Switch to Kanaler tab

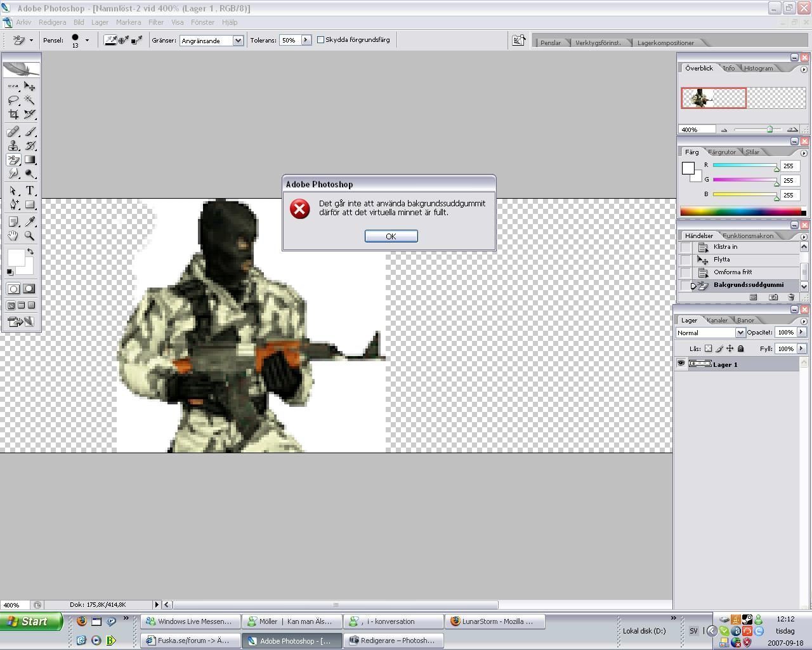(x=717, y=320)
